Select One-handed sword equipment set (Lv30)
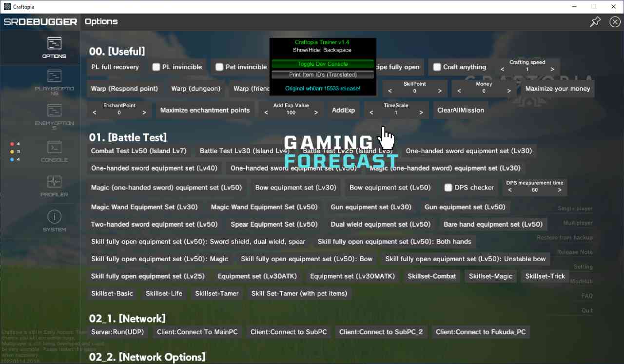The image size is (624, 364). (469, 151)
